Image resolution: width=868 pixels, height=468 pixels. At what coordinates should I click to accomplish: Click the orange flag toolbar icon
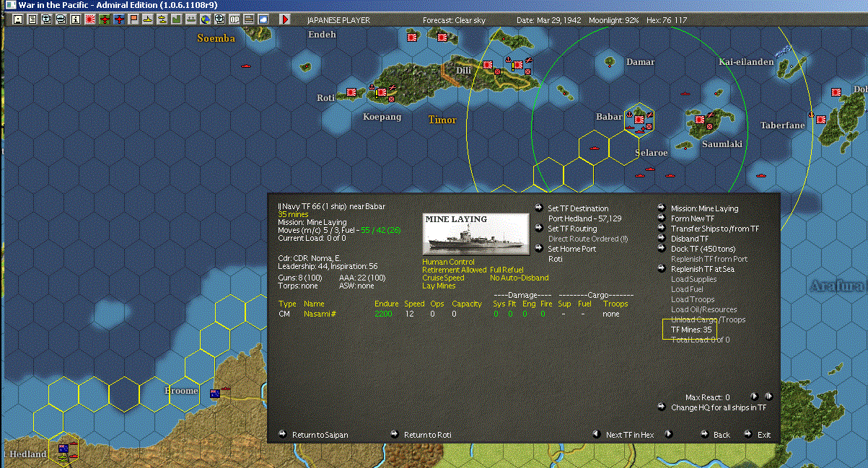coord(133,19)
